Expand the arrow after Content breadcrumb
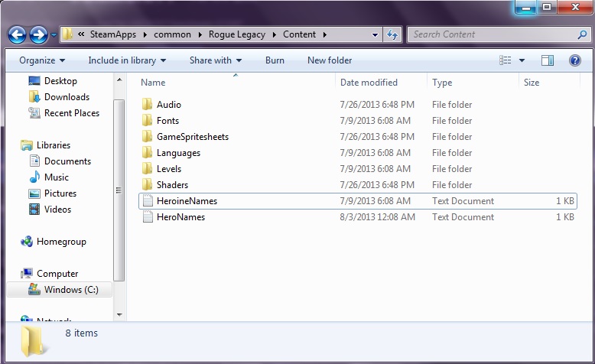 tap(325, 34)
